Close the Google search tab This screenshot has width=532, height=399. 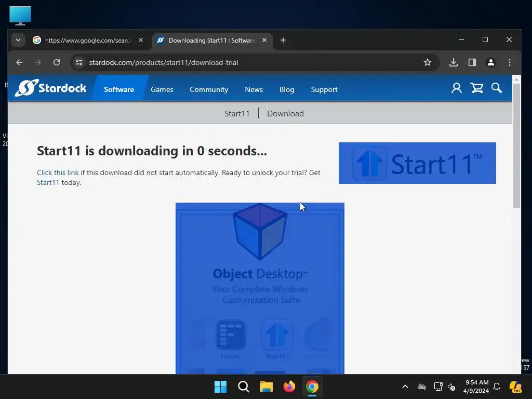click(141, 41)
